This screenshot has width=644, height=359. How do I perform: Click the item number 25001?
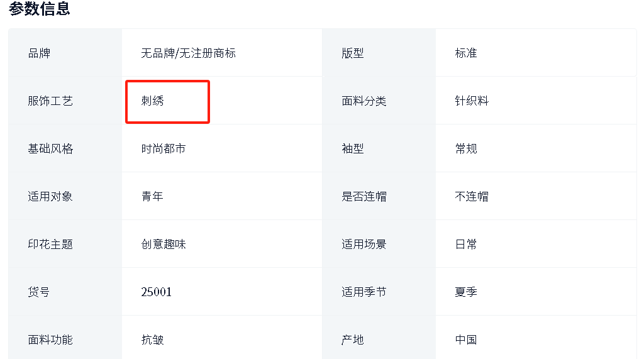click(156, 292)
